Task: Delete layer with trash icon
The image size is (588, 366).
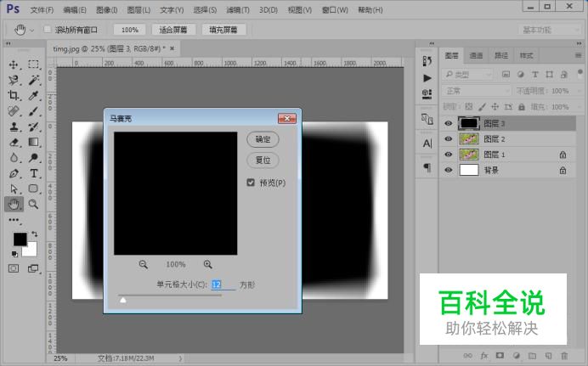Action: [x=564, y=356]
